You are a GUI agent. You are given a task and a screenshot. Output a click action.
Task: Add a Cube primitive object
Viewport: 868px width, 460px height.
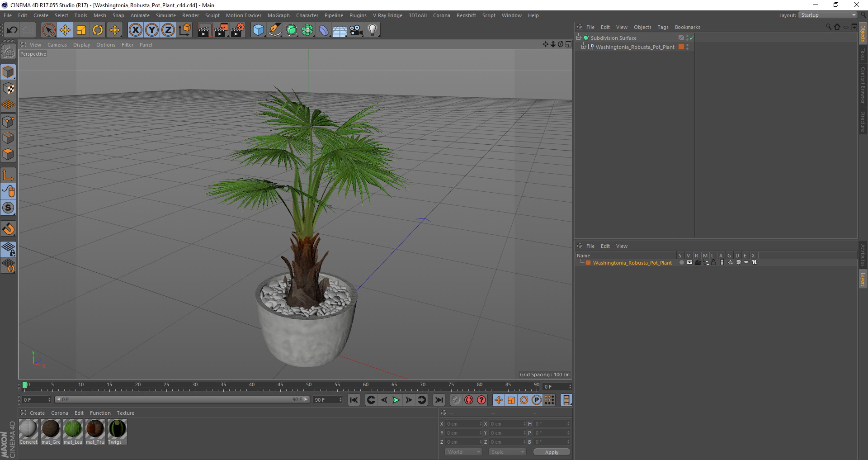(258, 30)
